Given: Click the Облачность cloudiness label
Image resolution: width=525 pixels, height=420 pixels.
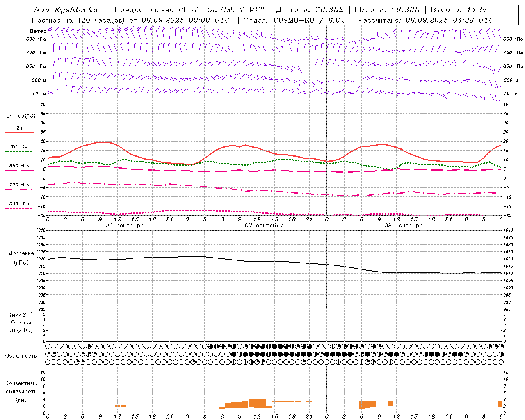Looking at the screenshot, I should [x=21, y=356].
